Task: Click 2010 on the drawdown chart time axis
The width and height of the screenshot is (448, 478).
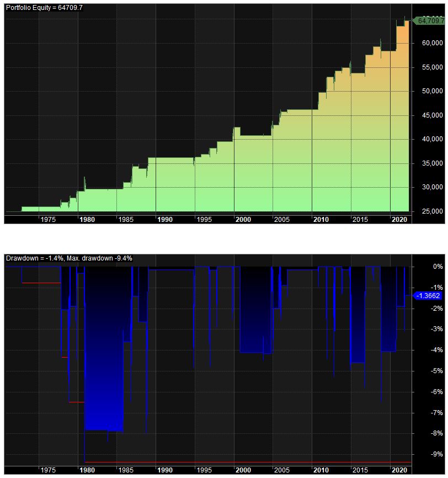Action: (x=321, y=470)
